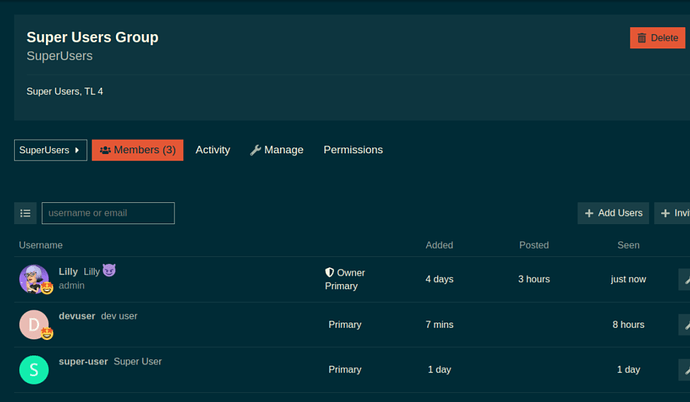Toggle bulk select list icon
The height and width of the screenshot is (402, 690).
pos(25,213)
